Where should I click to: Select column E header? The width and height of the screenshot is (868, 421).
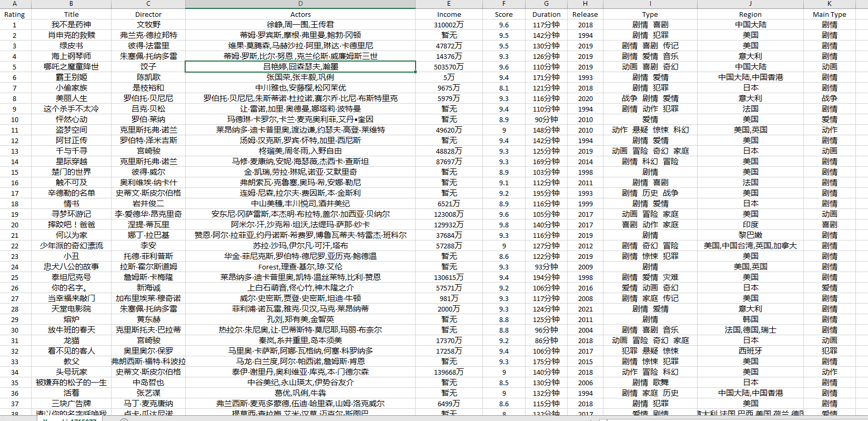[449, 4]
